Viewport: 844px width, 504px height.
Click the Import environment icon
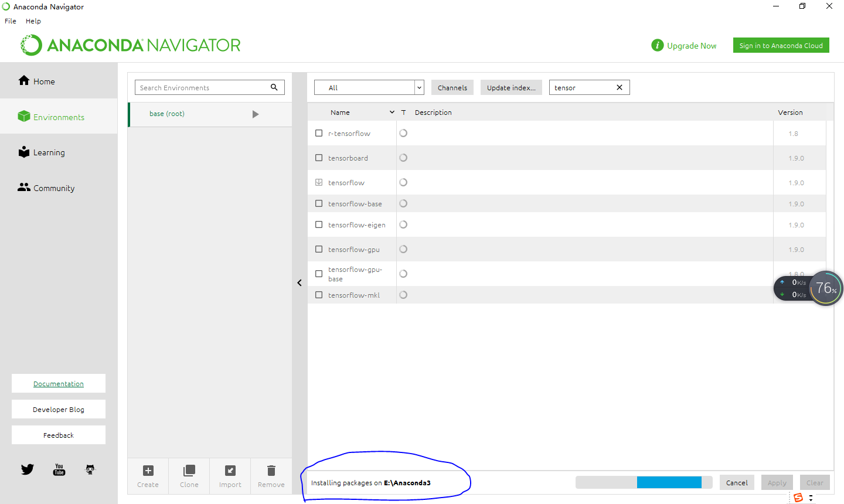click(230, 471)
